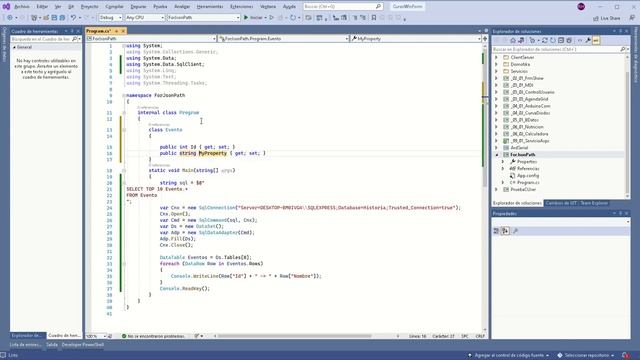The height and width of the screenshot is (360, 640).
Task: Click Alphabetical sort icon in Properties panel
Action: pyautogui.click(x=505, y=231)
